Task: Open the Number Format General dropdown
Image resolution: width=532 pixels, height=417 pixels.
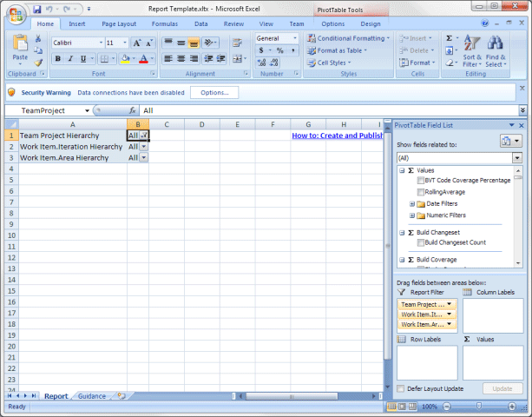Action: (x=294, y=38)
